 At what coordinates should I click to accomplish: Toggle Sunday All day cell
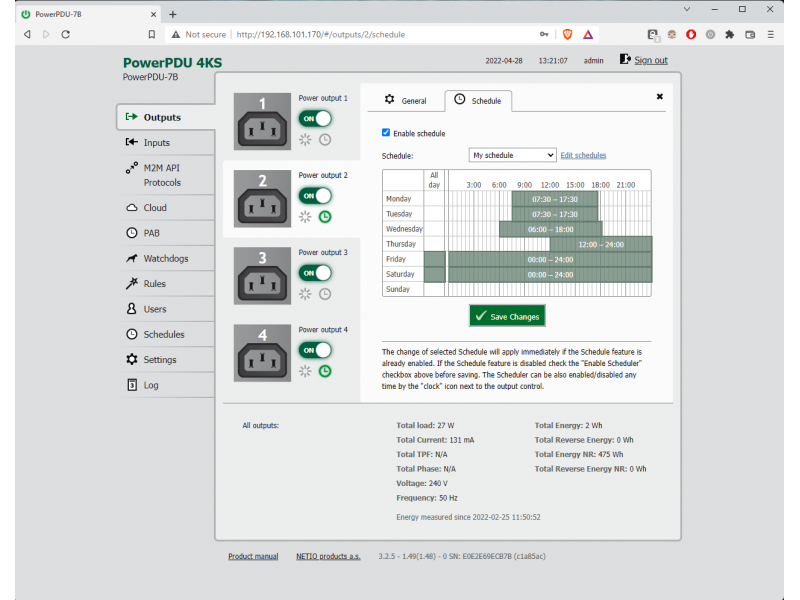[x=434, y=289]
